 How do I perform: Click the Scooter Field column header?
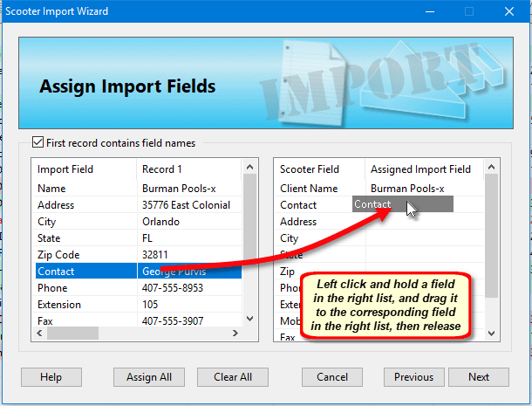[x=320, y=169]
